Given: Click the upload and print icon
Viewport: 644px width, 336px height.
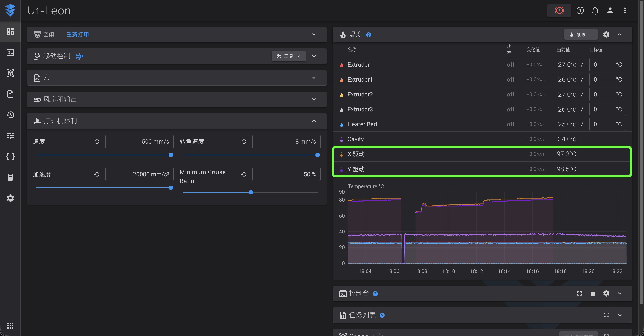Looking at the screenshot, I should click(580, 10).
